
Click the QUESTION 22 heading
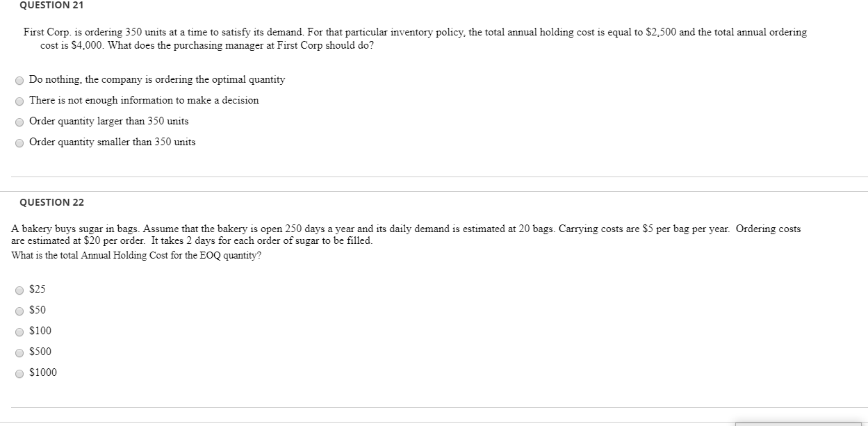(52, 202)
